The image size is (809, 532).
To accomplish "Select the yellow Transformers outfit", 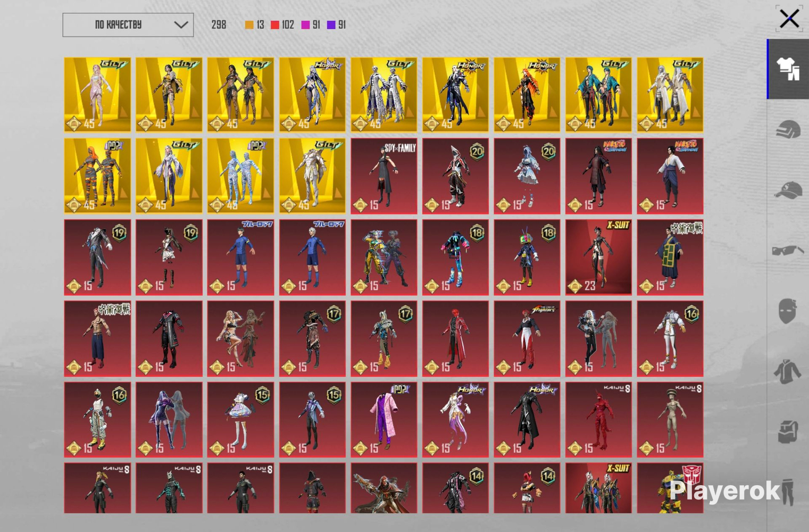I will pos(670,488).
